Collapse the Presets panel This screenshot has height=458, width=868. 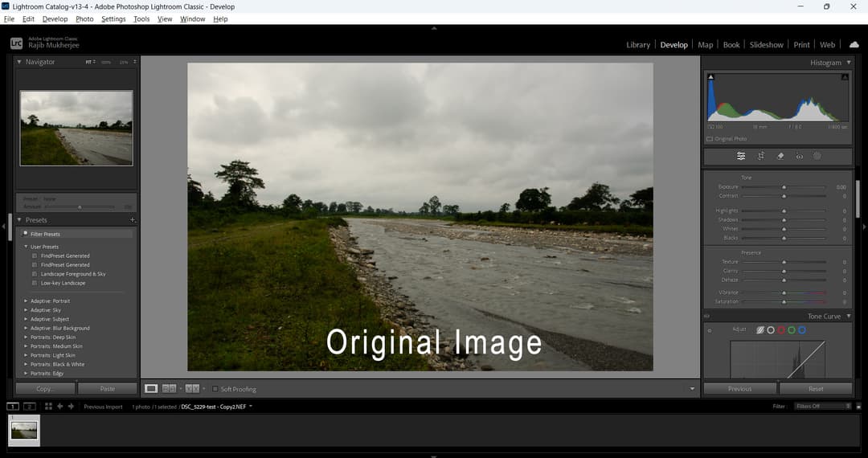tap(19, 220)
